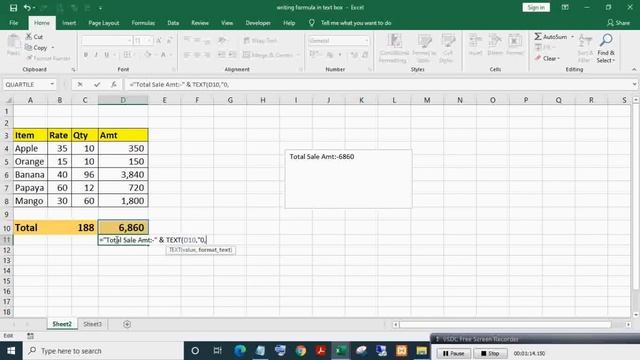Open Format as Table gallery
Screen dimensions: 640x360
pos(424,48)
